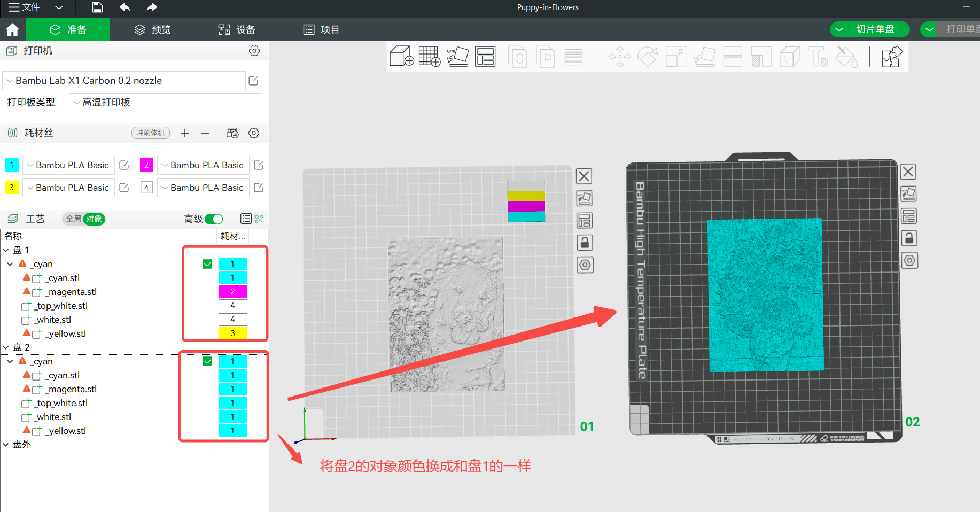Click the filament 1 cyan color swatch
Screen dimensions: 980x512
(x=12, y=165)
